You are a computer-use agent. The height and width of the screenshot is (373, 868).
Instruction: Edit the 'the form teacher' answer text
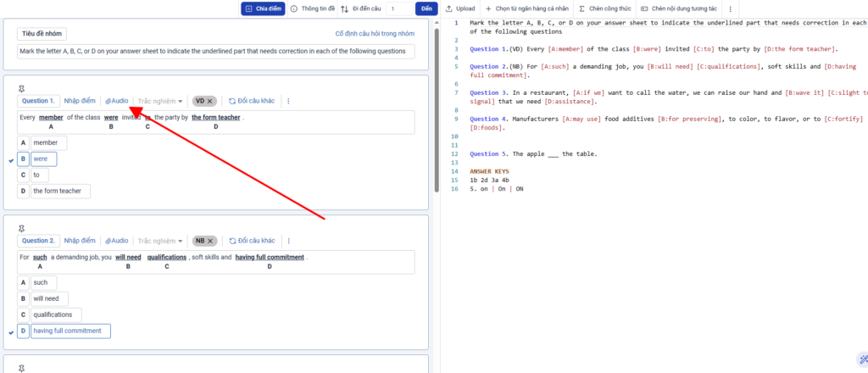(60, 191)
